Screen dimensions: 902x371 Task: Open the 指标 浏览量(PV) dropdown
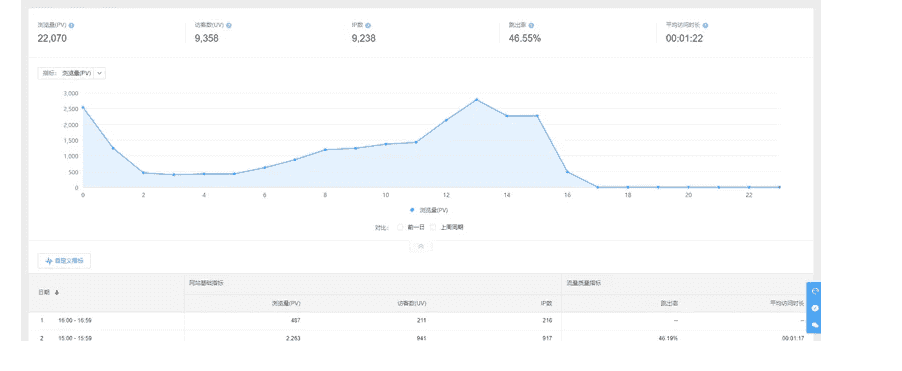tap(71, 73)
